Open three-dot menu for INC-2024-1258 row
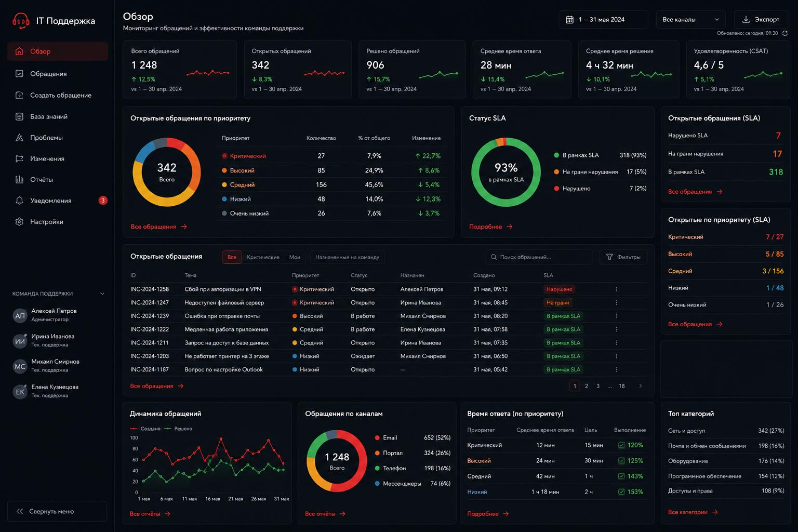This screenshot has width=798, height=532. click(617, 289)
